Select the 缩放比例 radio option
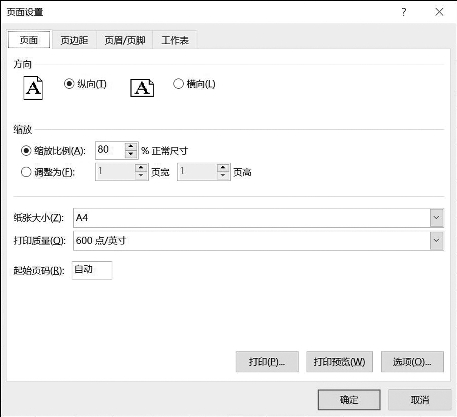Image resolution: width=457 pixels, height=417 pixels. 26,151
